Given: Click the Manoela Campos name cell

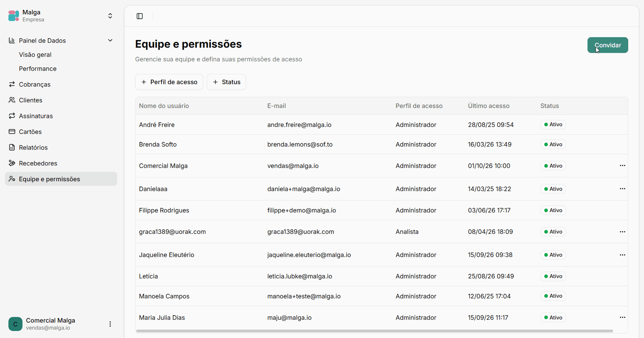Looking at the screenshot, I should 164,296.
